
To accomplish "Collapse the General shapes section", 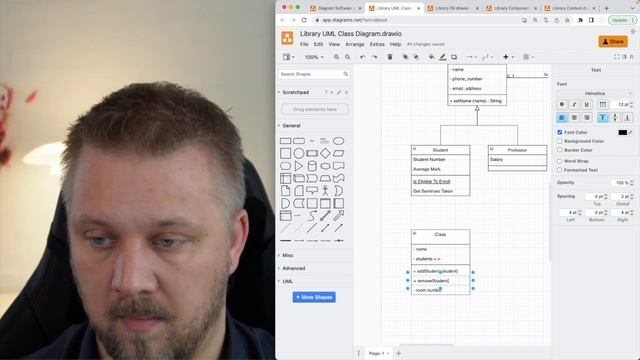I will pos(291,126).
